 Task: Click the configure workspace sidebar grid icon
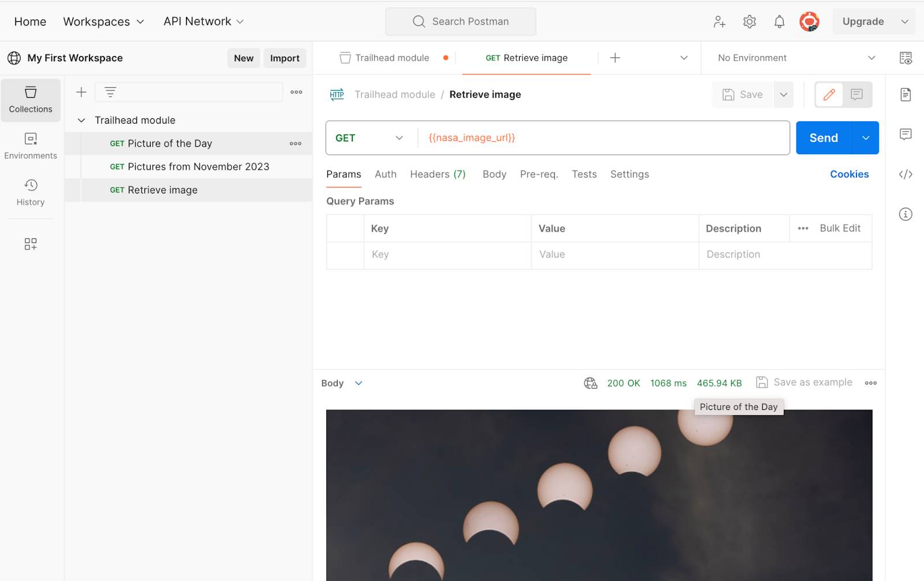click(x=31, y=244)
